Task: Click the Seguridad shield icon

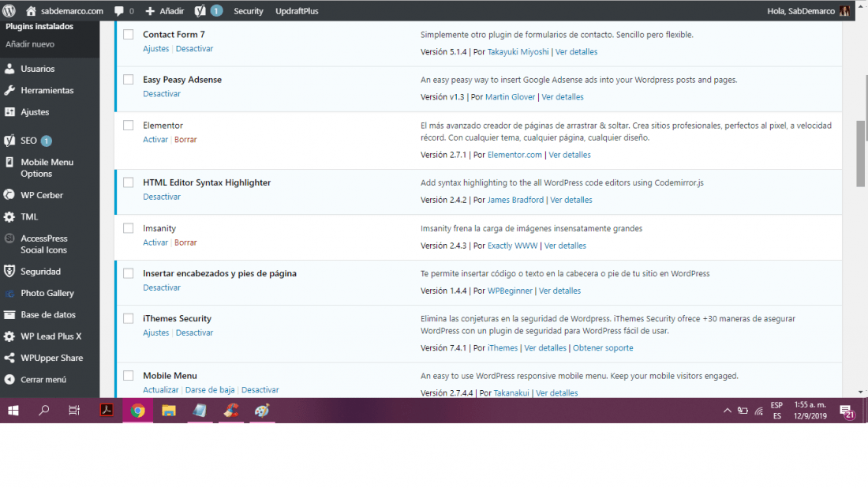Action: [9, 272]
